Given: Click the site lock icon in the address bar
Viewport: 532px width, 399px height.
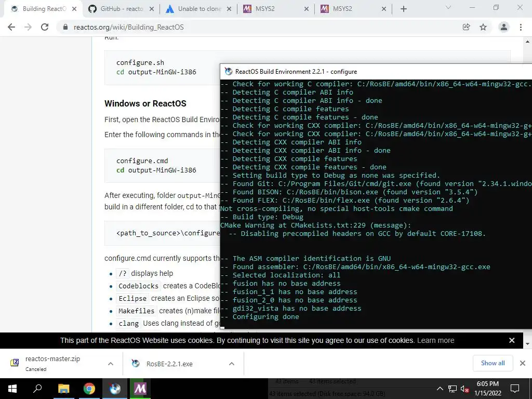Looking at the screenshot, I should (x=65, y=27).
